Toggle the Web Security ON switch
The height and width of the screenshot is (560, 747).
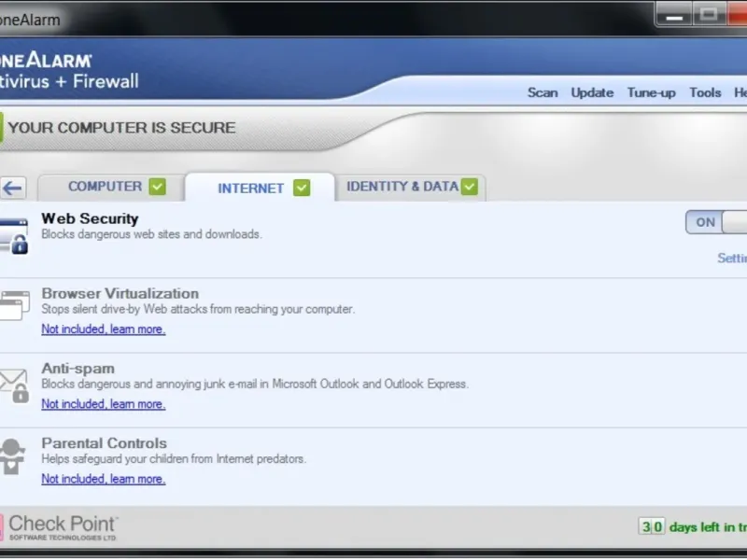716,222
